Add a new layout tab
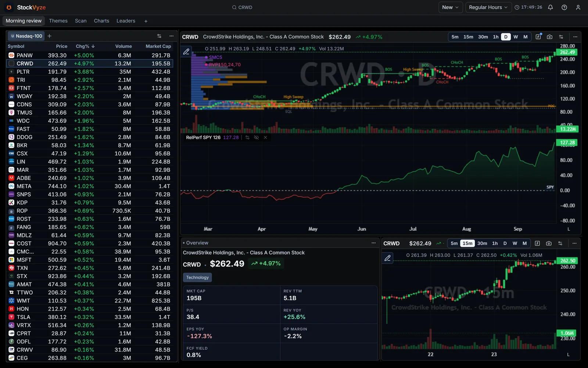This screenshot has width=588, height=368. coord(146,21)
